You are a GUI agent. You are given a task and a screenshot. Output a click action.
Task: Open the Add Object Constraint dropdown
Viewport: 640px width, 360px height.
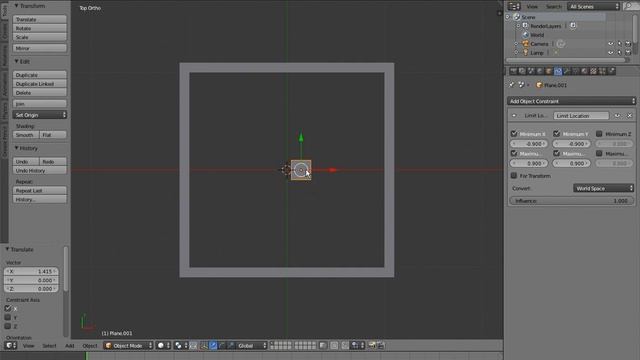pos(571,101)
